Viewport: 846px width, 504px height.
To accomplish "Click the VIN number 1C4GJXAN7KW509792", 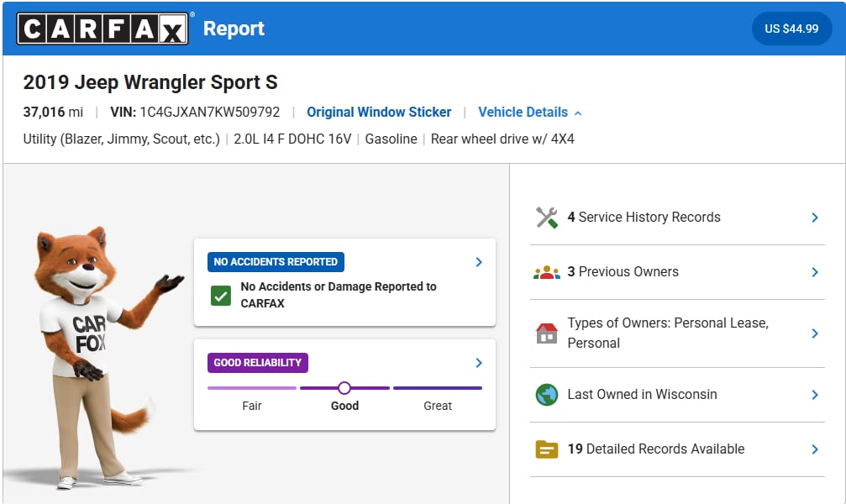I will (x=210, y=112).
